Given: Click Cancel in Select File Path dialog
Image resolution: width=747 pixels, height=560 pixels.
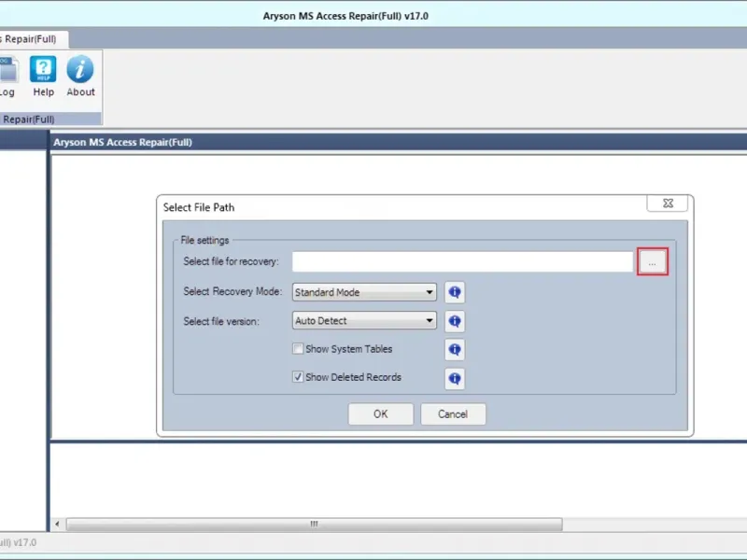Looking at the screenshot, I should point(453,413).
